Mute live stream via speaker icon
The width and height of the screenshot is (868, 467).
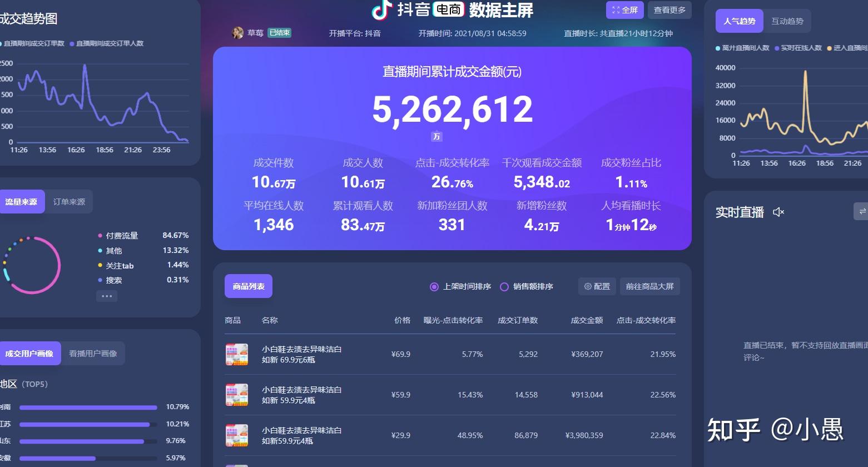pyautogui.click(x=778, y=212)
